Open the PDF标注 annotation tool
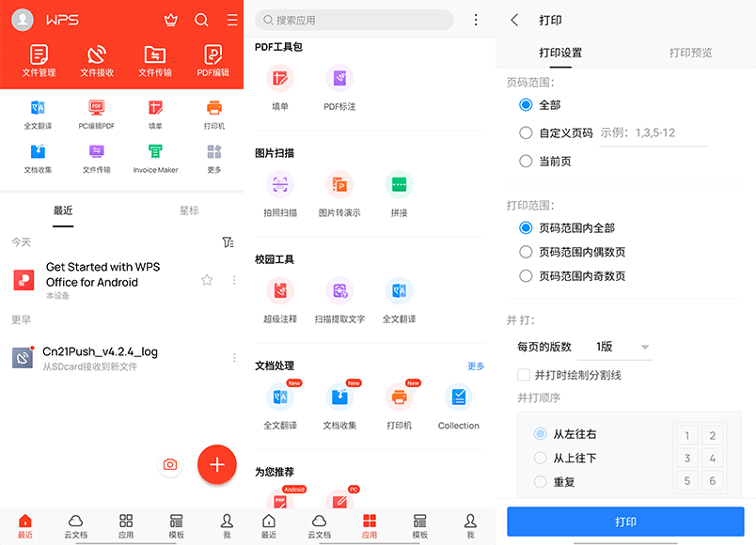This screenshot has height=545, width=756. click(339, 86)
